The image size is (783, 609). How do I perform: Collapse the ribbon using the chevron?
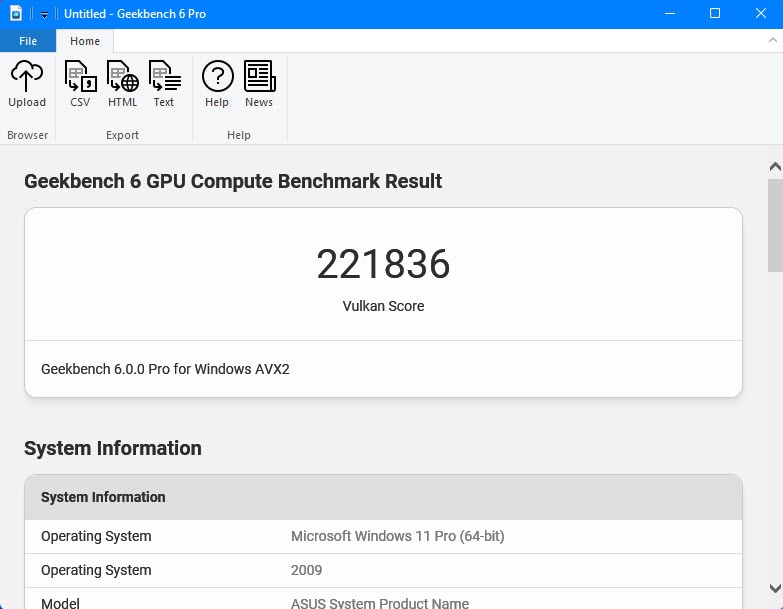pos(771,41)
